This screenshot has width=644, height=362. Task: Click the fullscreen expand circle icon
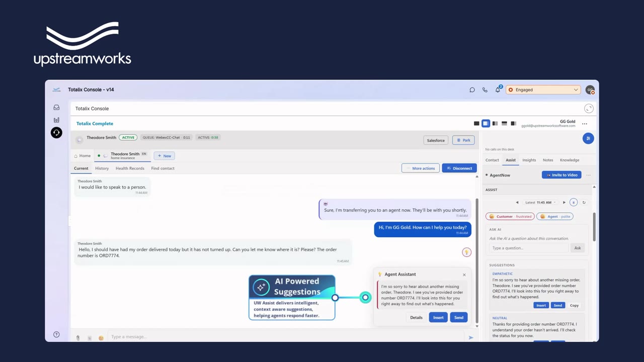pyautogui.click(x=589, y=109)
